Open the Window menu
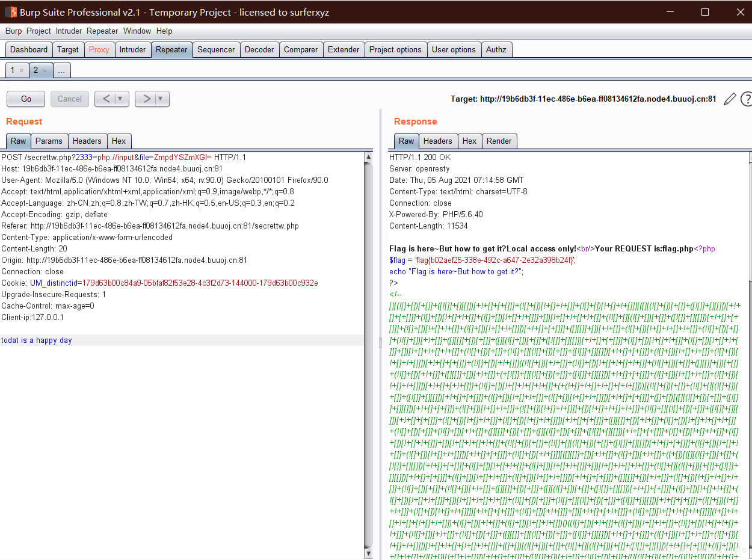 coord(137,31)
